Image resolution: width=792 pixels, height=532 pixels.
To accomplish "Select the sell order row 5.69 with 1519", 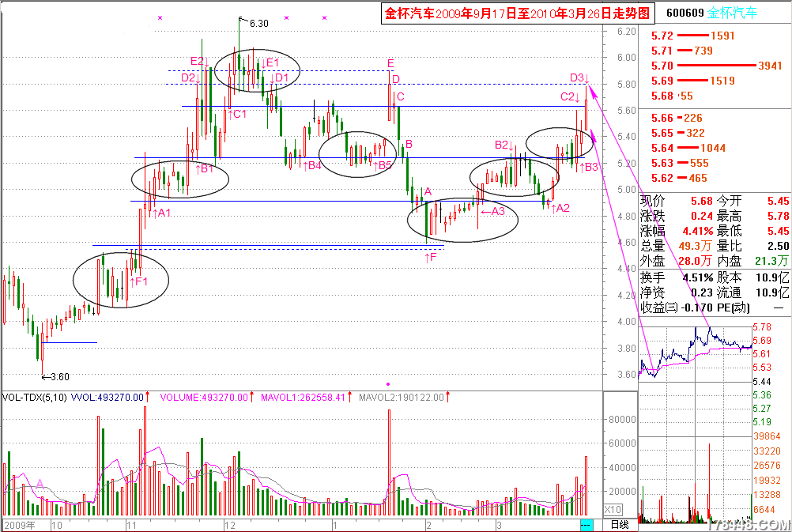I will [692, 81].
